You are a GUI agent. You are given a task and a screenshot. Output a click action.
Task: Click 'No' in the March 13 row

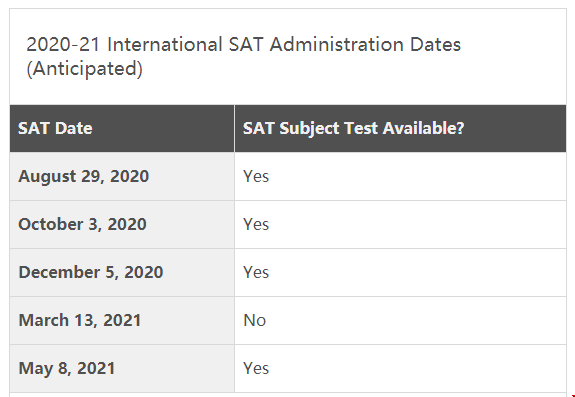coord(254,320)
